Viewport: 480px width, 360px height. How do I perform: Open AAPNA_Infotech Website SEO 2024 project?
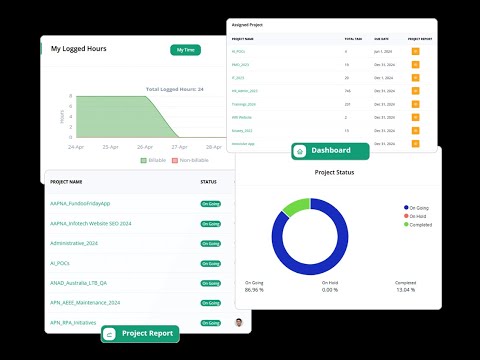click(x=91, y=223)
